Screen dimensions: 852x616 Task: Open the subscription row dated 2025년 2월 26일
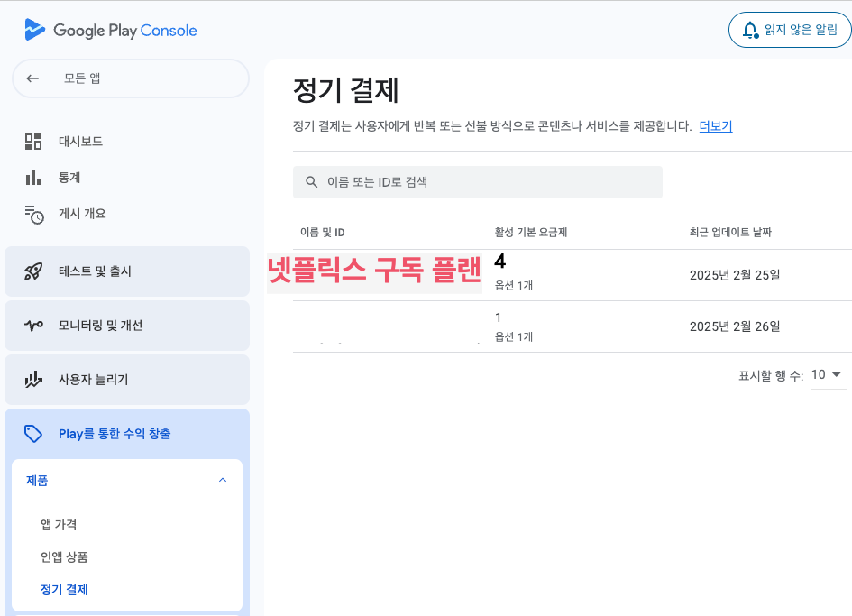[573, 326]
